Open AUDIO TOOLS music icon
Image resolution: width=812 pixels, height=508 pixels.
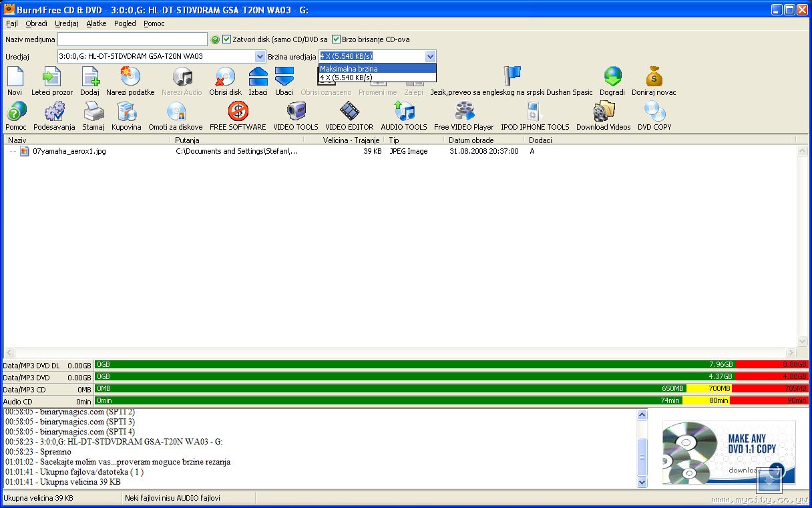[404, 111]
